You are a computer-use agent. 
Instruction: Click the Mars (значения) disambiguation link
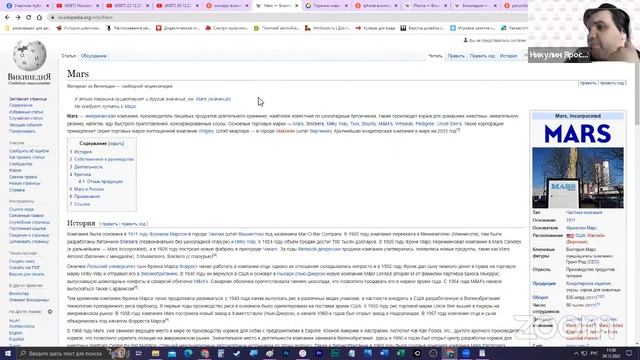pyautogui.click(x=213, y=99)
